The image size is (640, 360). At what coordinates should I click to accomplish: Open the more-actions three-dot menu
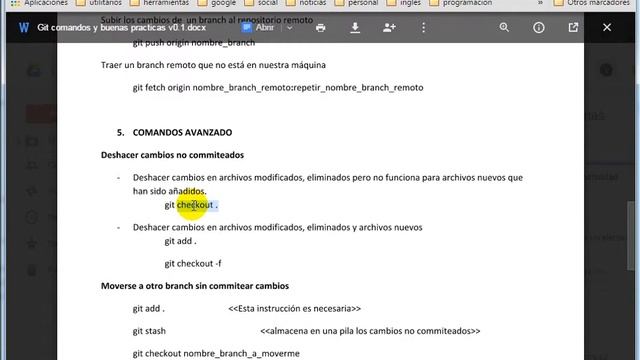click(x=423, y=27)
